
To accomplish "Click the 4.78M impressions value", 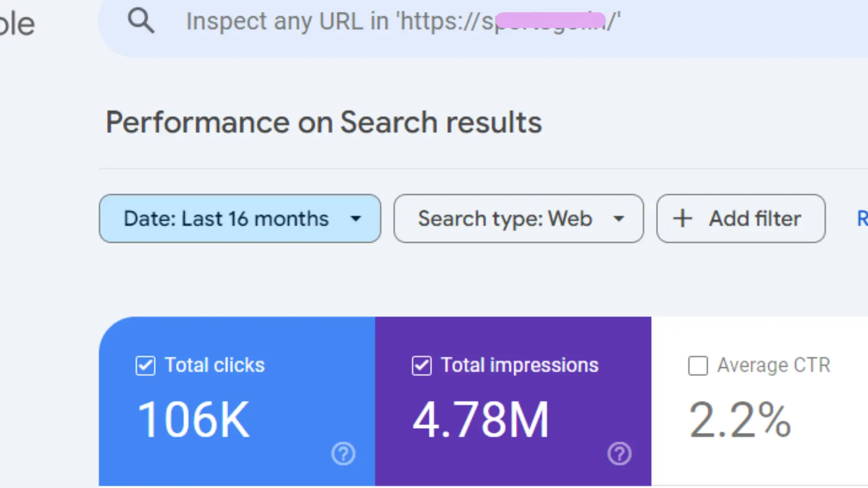I will 480,418.
